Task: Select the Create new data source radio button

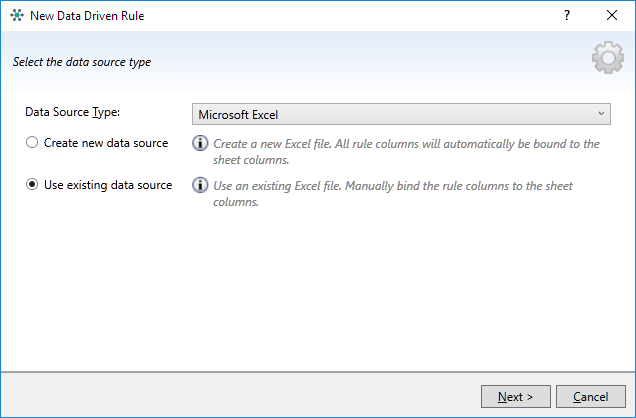Action: [33, 143]
